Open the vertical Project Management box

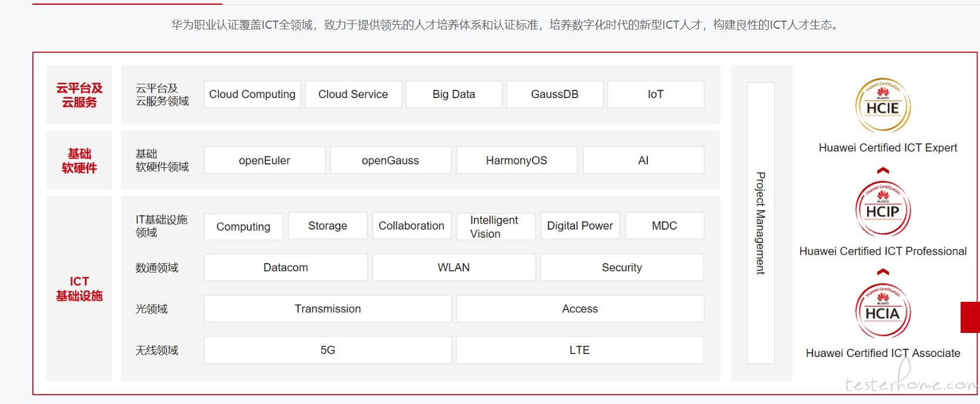click(x=761, y=223)
